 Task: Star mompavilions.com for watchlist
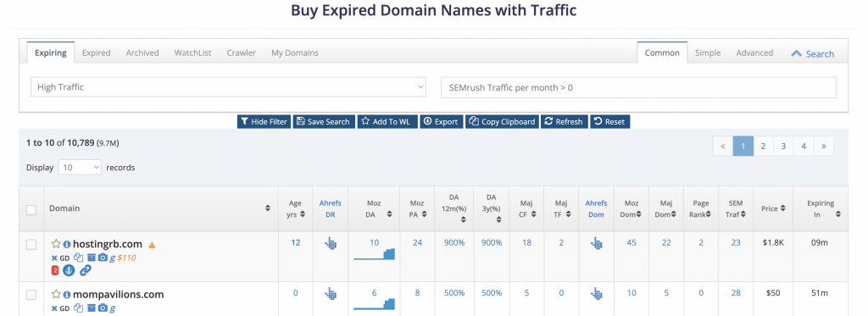coord(55,295)
